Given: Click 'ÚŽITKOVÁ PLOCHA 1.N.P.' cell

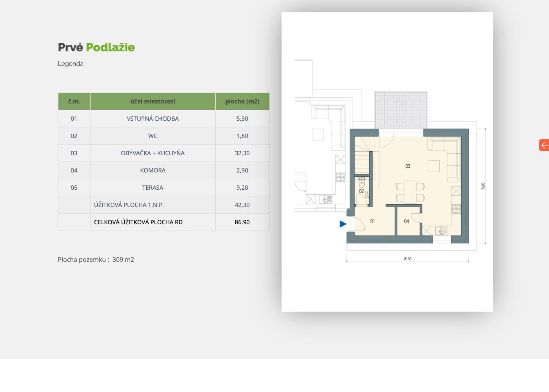Looking at the screenshot, I should pos(153,205).
